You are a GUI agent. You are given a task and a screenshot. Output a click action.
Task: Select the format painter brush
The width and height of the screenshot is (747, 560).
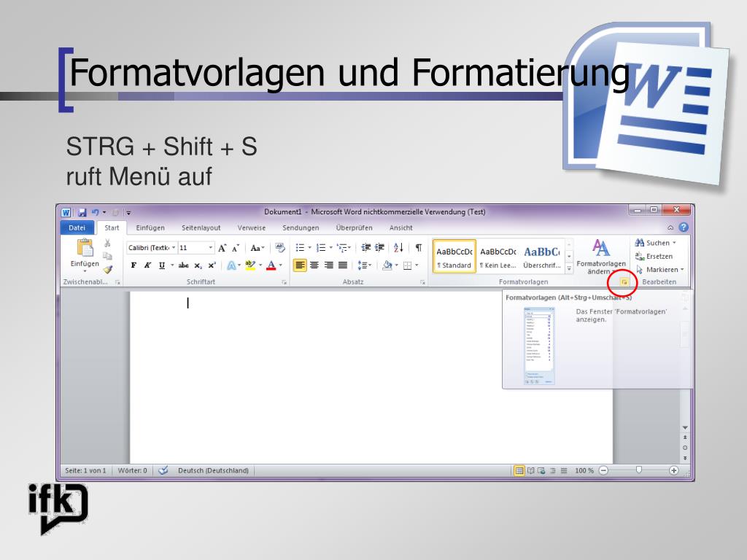click(108, 270)
